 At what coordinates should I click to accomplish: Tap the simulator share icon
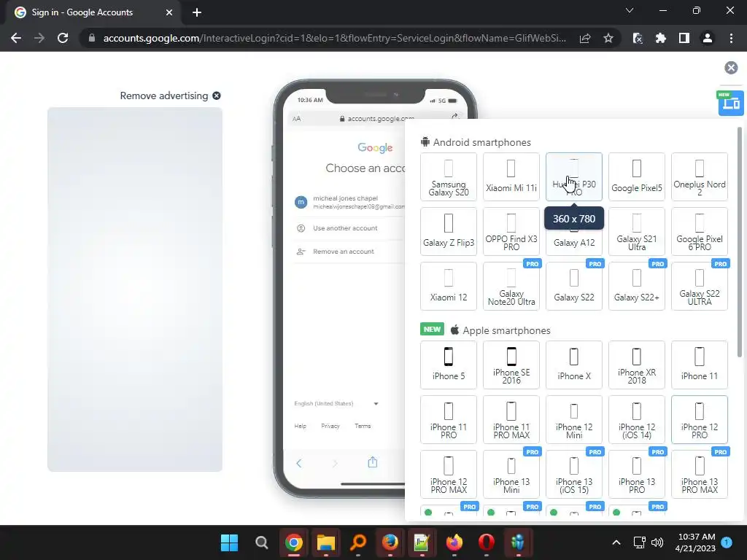tap(373, 462)
